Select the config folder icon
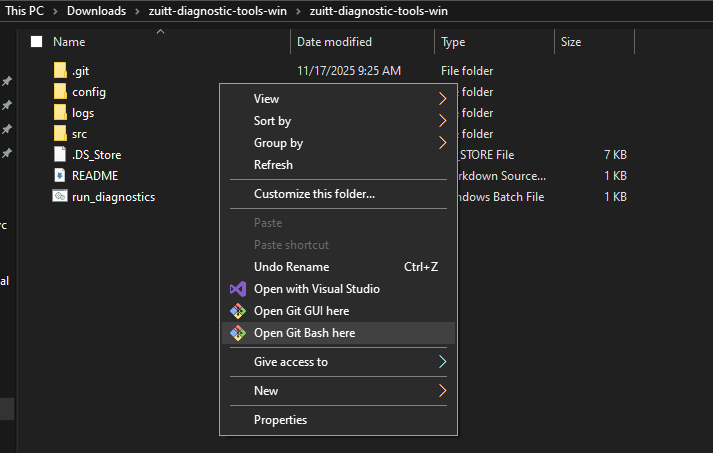713x453 pixels. [60, 92]
